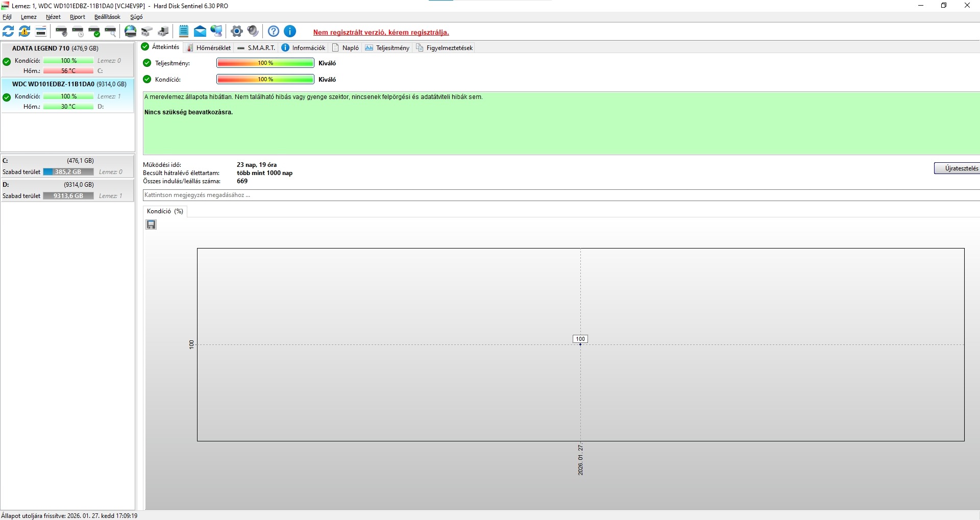Click the green status check of WDC disk
The width and height of the screenshot is (980, 520).
click(7, 97)
